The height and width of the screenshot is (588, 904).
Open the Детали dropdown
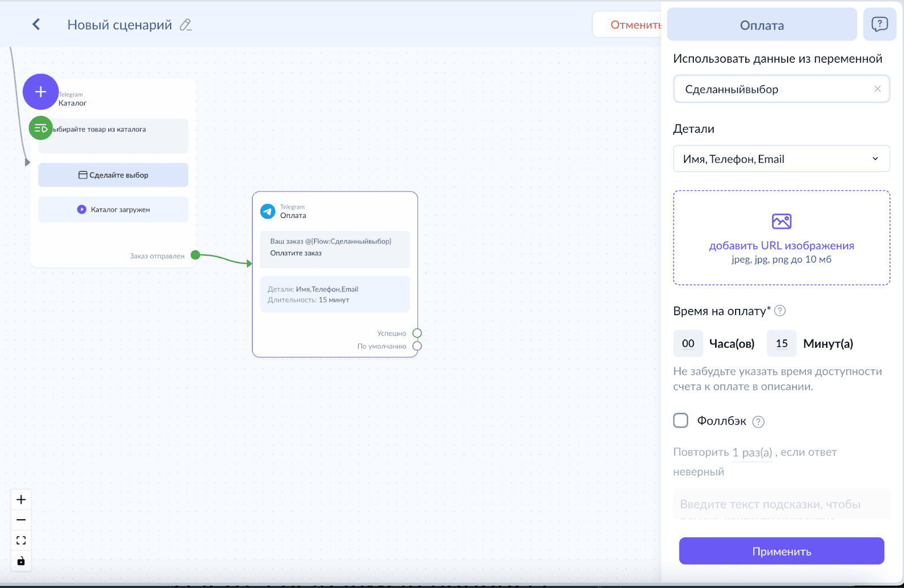pos(781,159)
